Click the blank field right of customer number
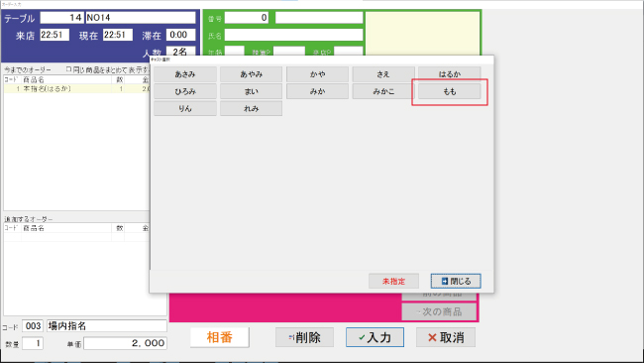 [x=319, y=18]
